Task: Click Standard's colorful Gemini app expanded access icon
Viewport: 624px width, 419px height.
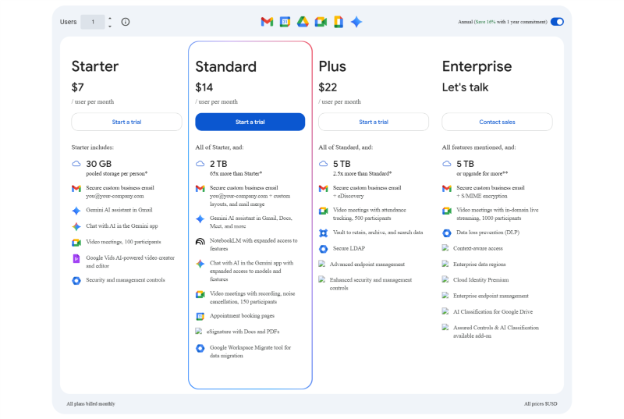Action: tap(200, 263)
